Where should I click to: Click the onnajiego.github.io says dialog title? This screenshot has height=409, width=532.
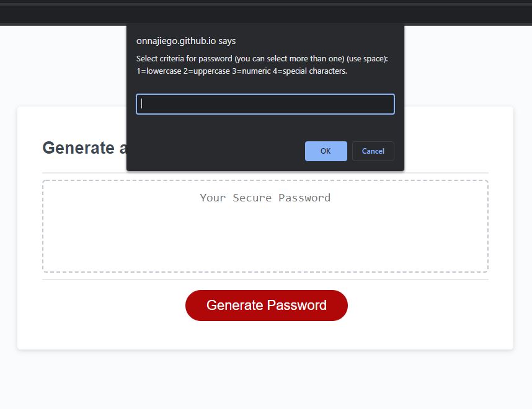(185, 41)
